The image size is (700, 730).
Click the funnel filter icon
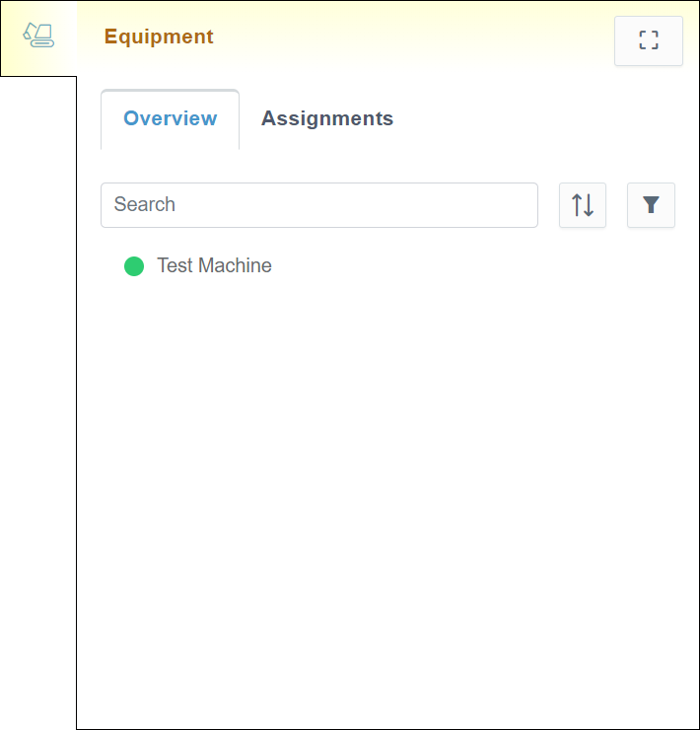coord(651,205)
